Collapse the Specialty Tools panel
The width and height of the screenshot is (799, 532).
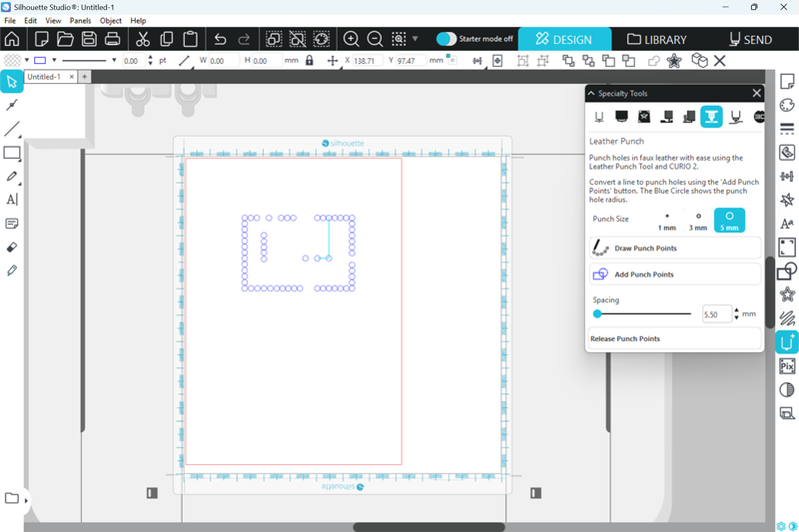[591, 94]
